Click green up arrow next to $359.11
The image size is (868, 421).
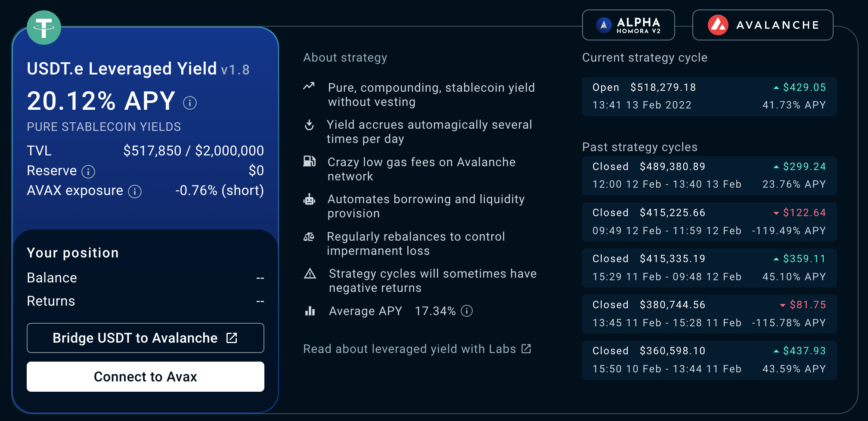click(x=776, y=259)
